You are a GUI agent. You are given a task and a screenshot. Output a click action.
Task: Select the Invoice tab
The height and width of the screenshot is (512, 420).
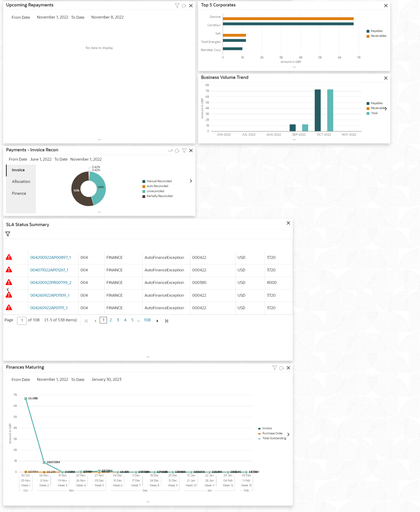(x=21, y=170)
